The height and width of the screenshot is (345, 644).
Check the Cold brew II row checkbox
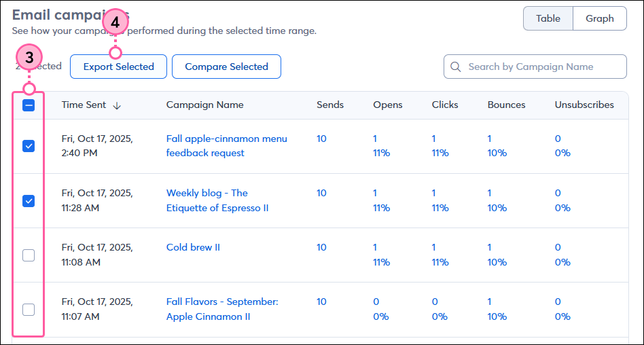tap(29, 255)
